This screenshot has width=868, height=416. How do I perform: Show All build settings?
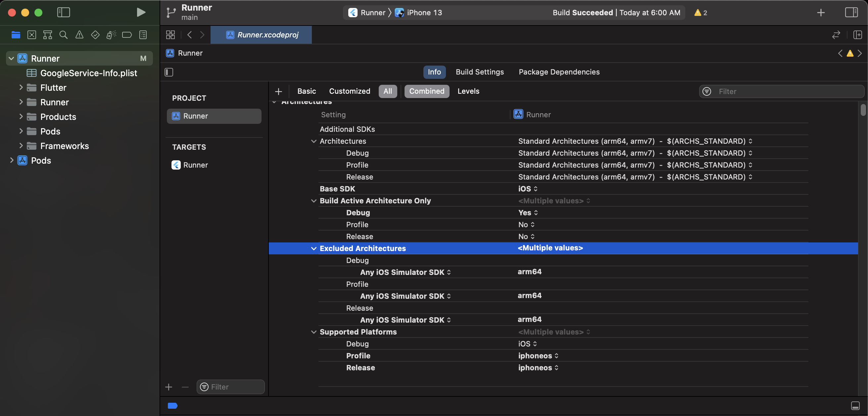(388, 91)
